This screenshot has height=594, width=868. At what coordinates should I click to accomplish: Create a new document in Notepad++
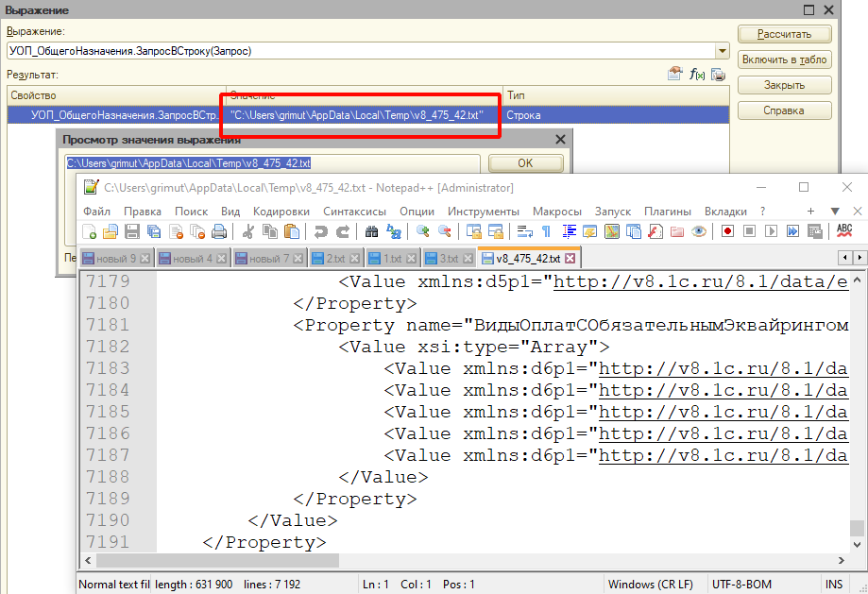(89, 230)
